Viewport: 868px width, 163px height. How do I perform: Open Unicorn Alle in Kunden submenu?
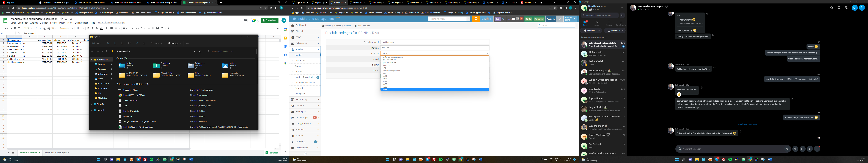(x=301, y=60)
